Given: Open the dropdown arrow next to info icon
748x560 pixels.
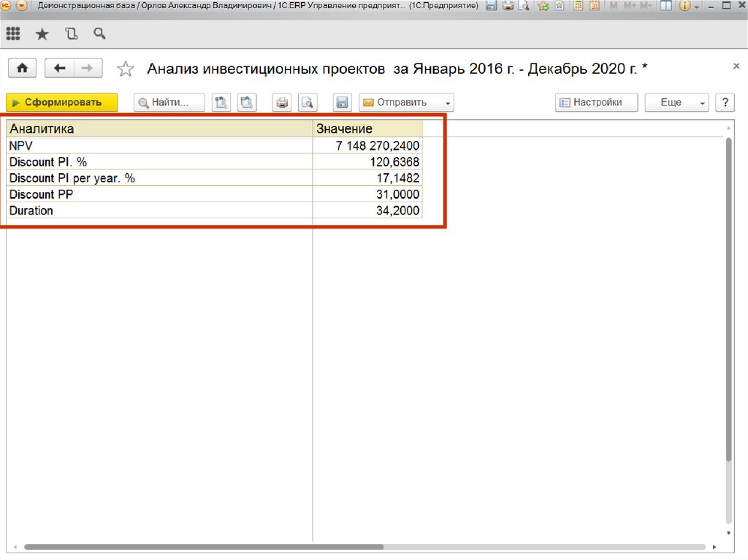Looking at the screenshot, I should pyautogui.click(x=697, y=7).
